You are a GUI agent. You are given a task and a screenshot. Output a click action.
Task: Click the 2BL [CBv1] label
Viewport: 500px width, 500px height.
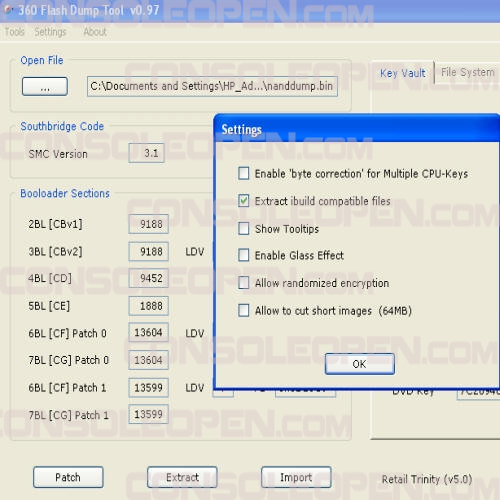(x=55, y=224)
